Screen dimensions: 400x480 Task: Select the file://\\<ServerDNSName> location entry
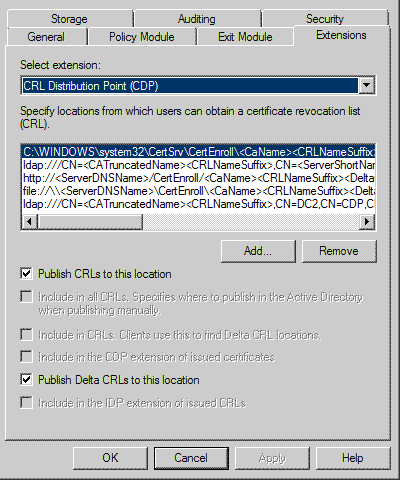198,191
